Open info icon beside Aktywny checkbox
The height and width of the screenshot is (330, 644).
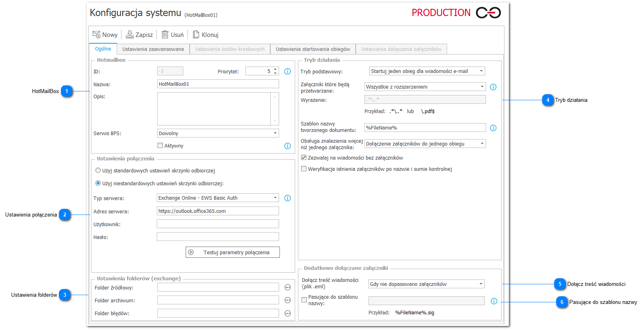tap(288, 146)
